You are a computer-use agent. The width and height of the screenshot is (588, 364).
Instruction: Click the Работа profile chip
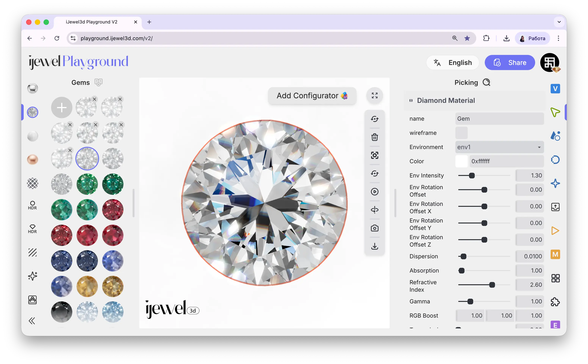click(532, 38)
